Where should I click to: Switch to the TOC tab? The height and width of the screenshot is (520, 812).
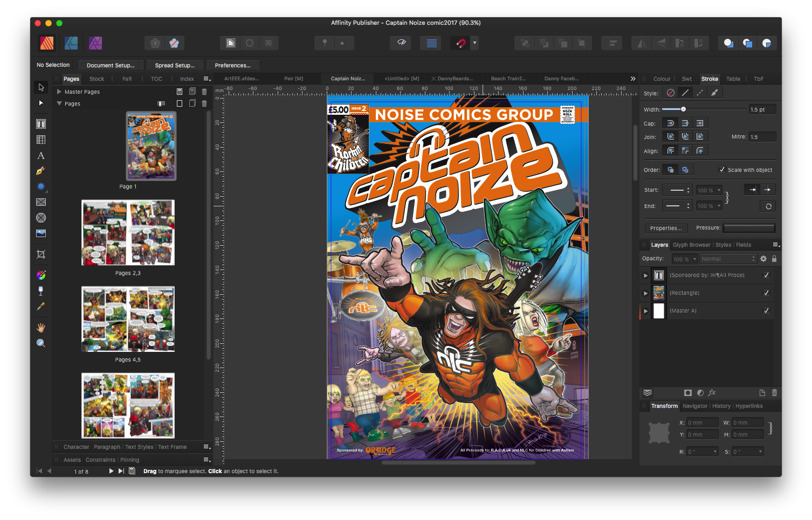156,79
